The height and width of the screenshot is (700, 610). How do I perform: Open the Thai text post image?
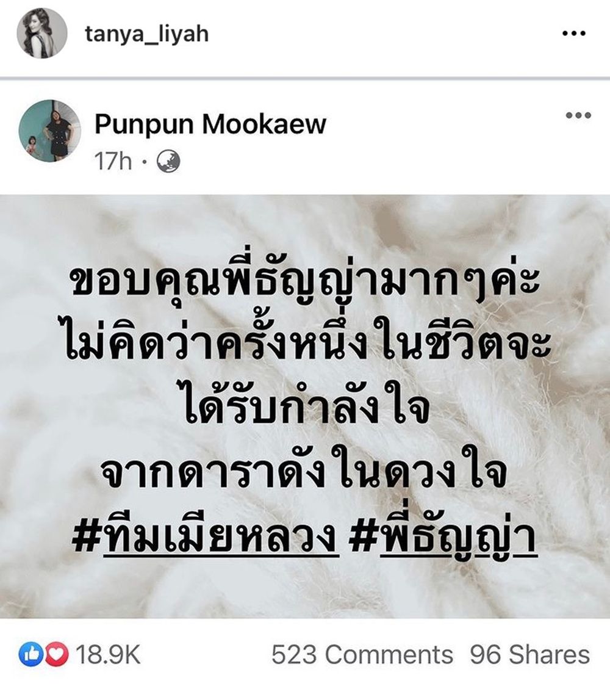[305, 406]
